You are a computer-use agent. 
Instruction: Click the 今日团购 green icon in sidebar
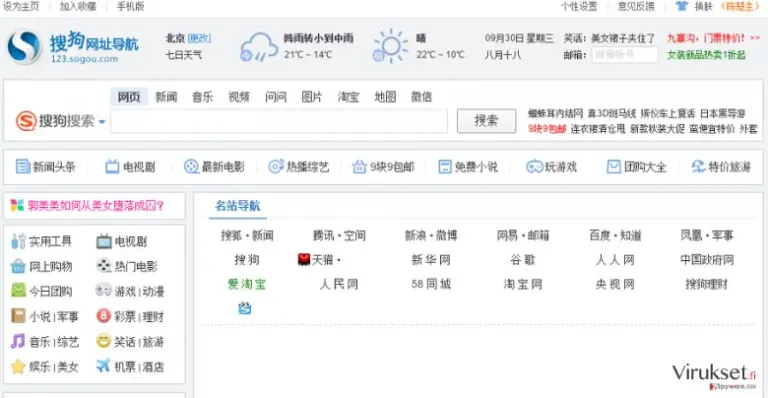pos(18,291)
